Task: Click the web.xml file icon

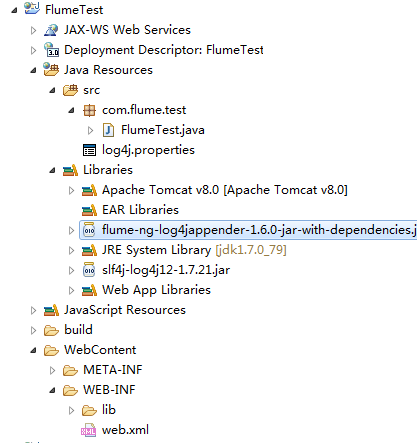Action: [88, 430]
